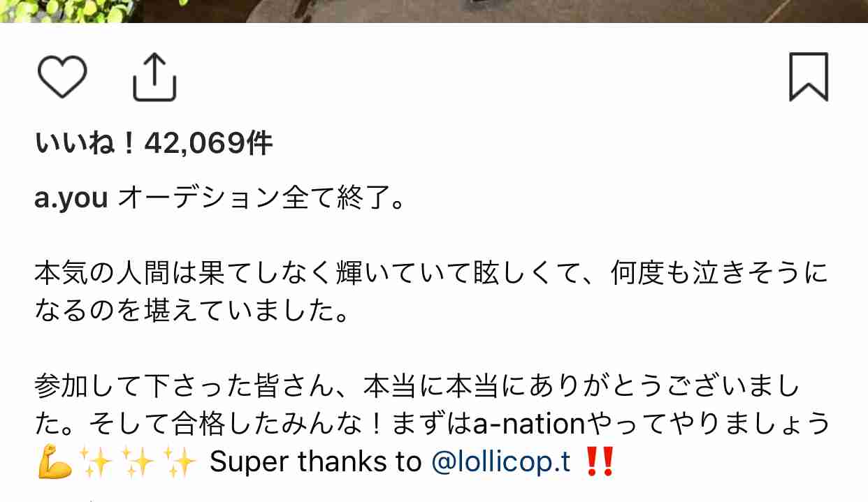Save the post with the bookmark icon
Image resolution: width=868 pixels, height=502 pixels.
point(809,77)
